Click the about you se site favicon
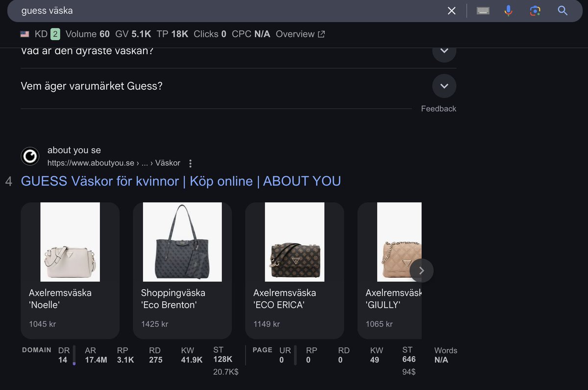Viewport: 588px width, 390px height. pos(30,156)
